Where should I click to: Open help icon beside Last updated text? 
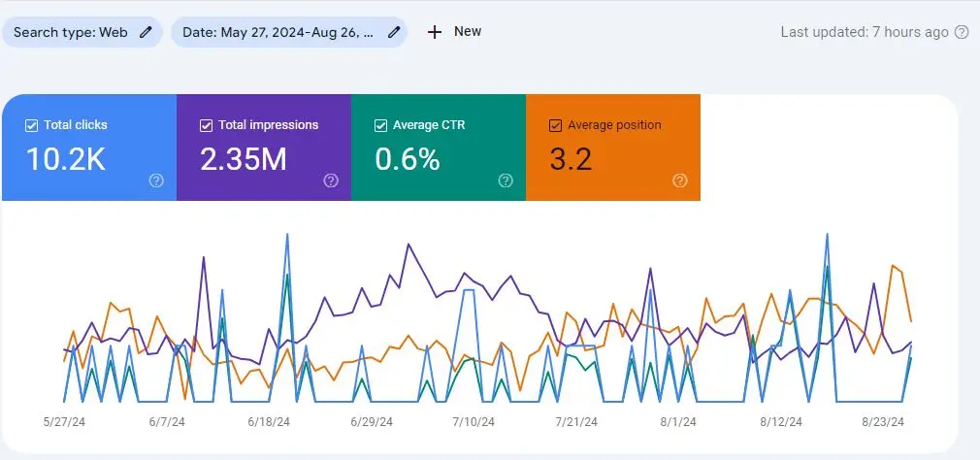coord(962,32)
